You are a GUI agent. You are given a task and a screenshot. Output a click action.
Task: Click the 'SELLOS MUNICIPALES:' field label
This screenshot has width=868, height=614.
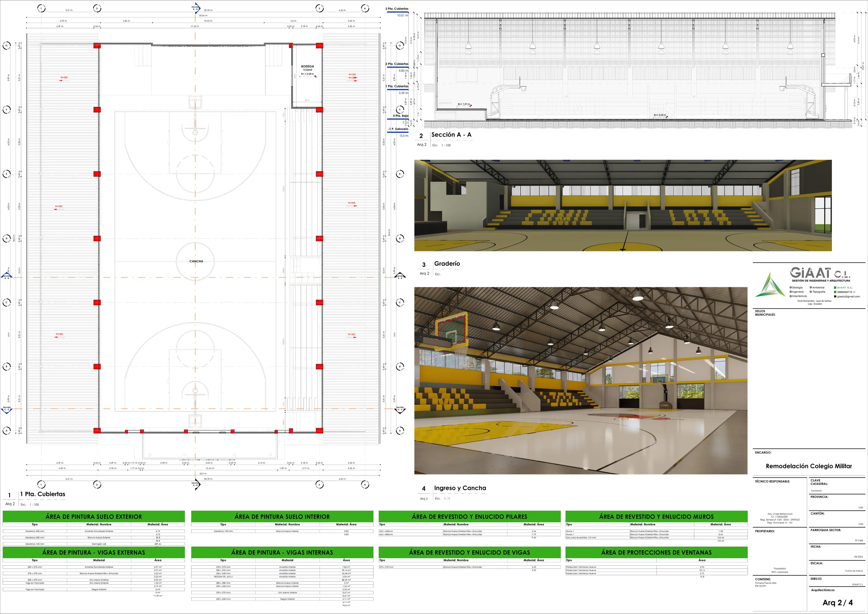(765, 313)
